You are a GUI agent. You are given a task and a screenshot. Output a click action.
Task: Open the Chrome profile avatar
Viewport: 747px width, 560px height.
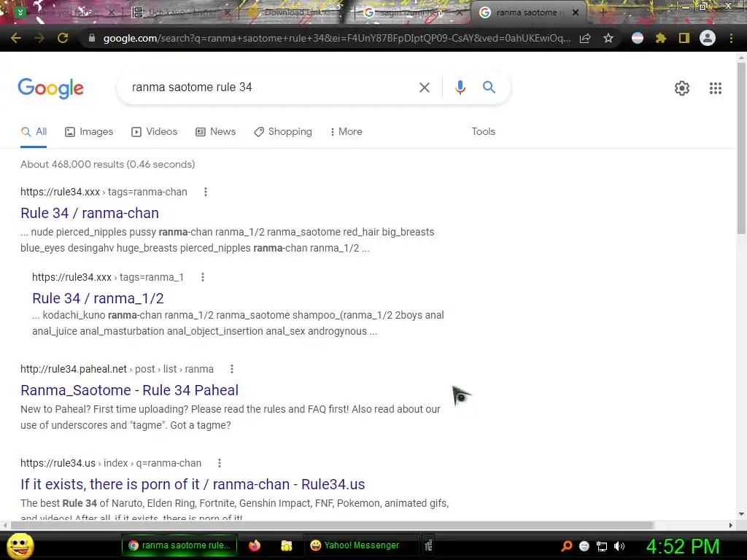708,38
